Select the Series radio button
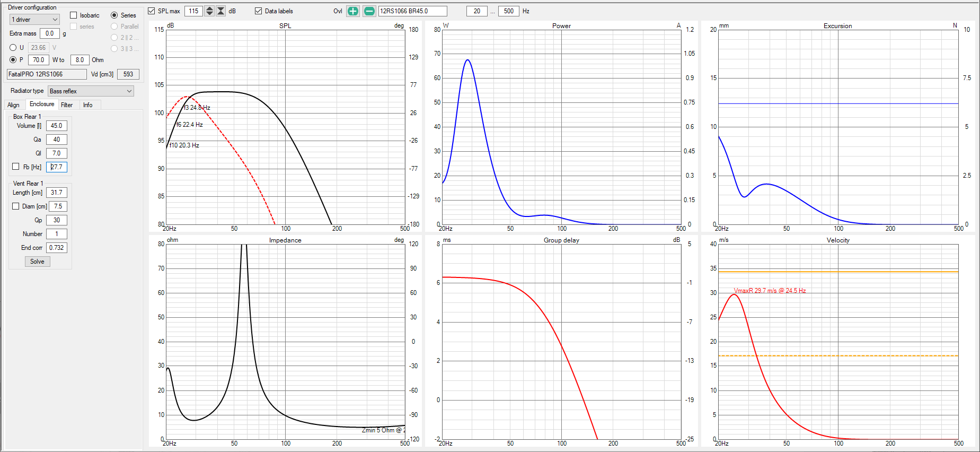Image resolution: width=980 pixels, height=452 pixels. (x=114, y=15)
